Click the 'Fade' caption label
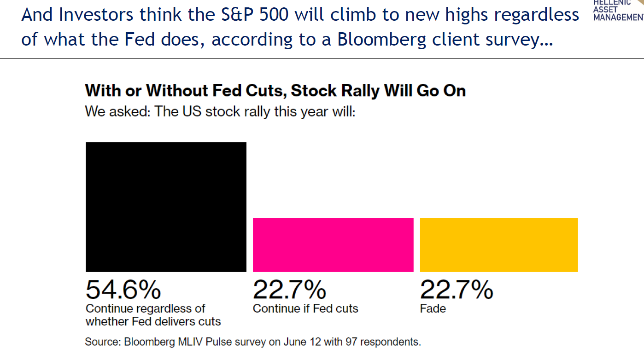644x360 pixels. [x=433, y=308]
